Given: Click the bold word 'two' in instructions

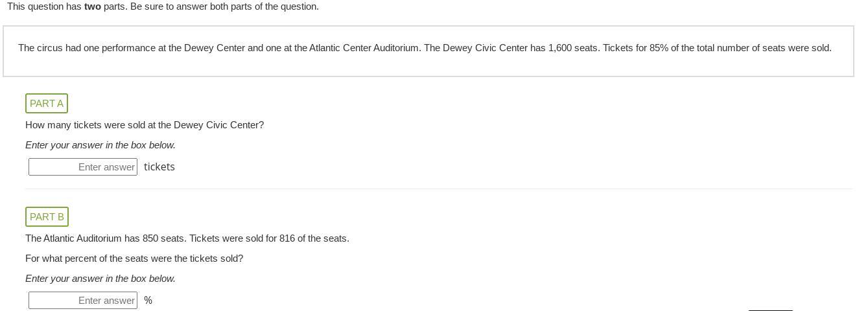Looking at the screenshot, I should (93, 6).
